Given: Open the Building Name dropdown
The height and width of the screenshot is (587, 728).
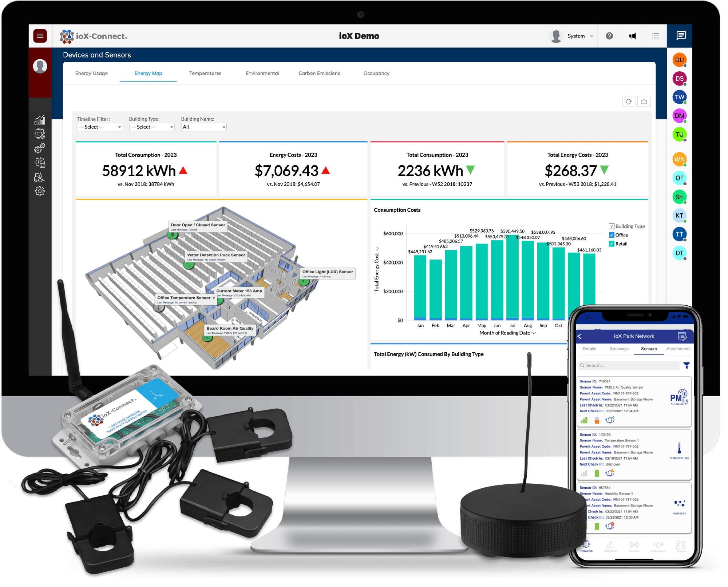Looking at the screenshot, I should (x=204, y=127).
